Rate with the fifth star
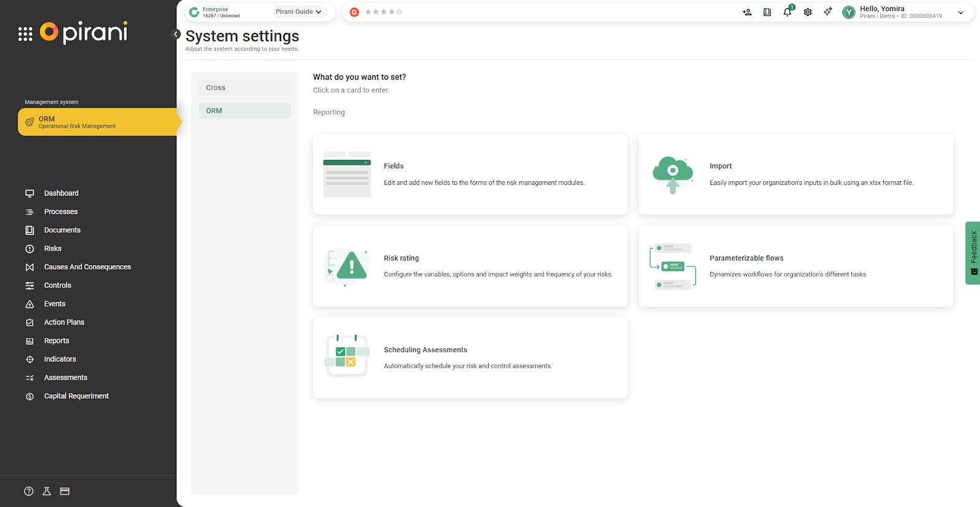Viewport: 980px width, 507px height. coord(399,12)
